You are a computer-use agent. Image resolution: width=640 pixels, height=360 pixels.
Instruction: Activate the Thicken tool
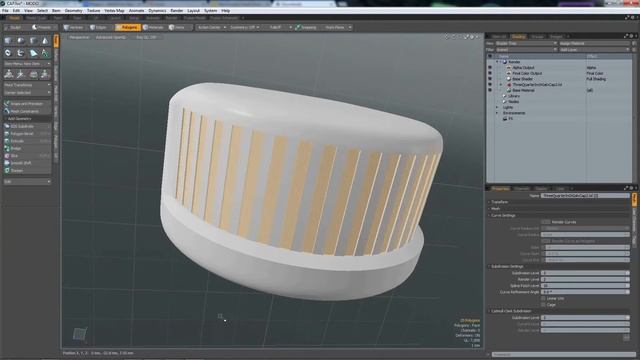coord(27,170)
